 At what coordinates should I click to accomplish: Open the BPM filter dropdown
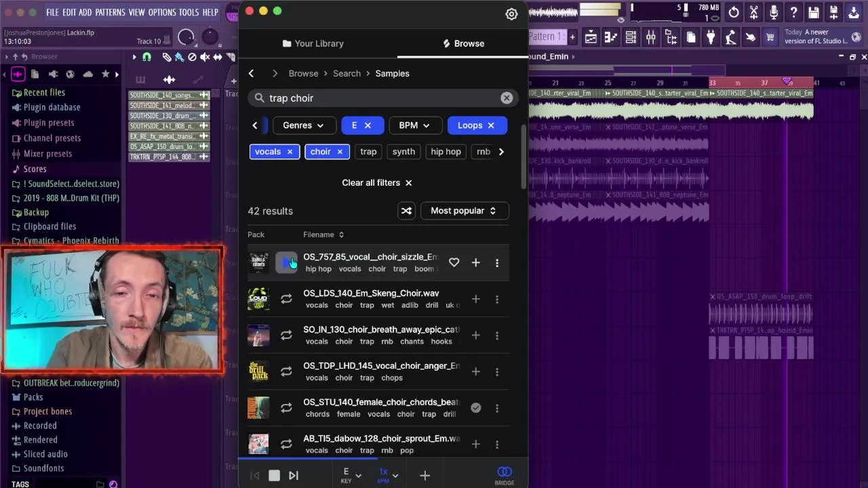414,125
